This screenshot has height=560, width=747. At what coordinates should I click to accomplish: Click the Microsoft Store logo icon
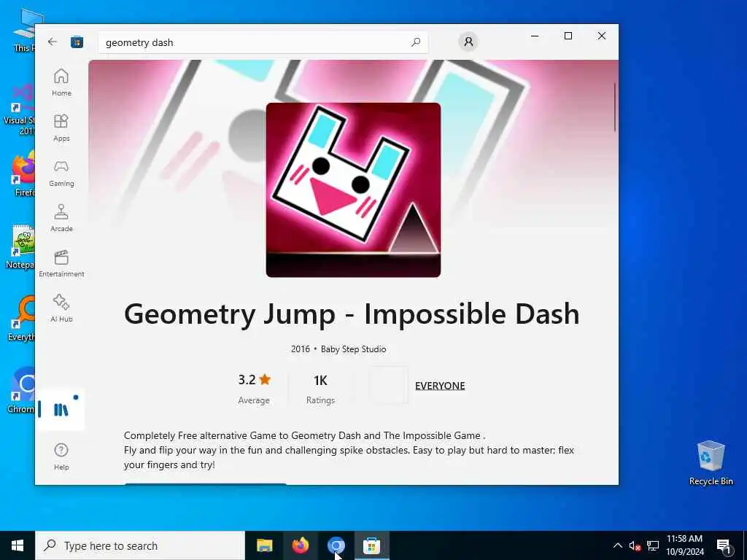(x=77, y=42)
